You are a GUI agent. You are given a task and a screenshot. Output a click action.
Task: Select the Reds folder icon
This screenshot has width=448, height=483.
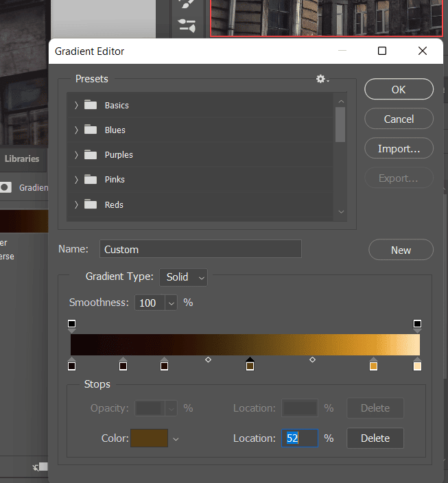(x=91, y=204)
